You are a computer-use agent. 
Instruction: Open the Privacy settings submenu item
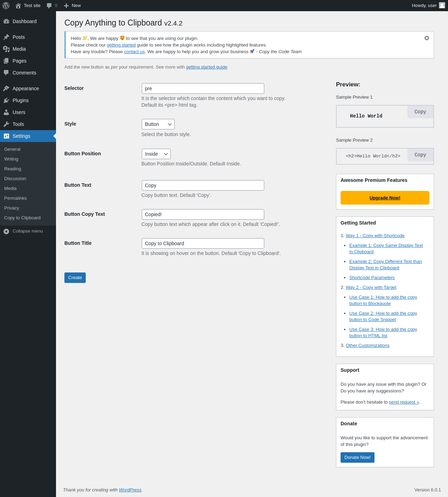click(x=12, y=208)
